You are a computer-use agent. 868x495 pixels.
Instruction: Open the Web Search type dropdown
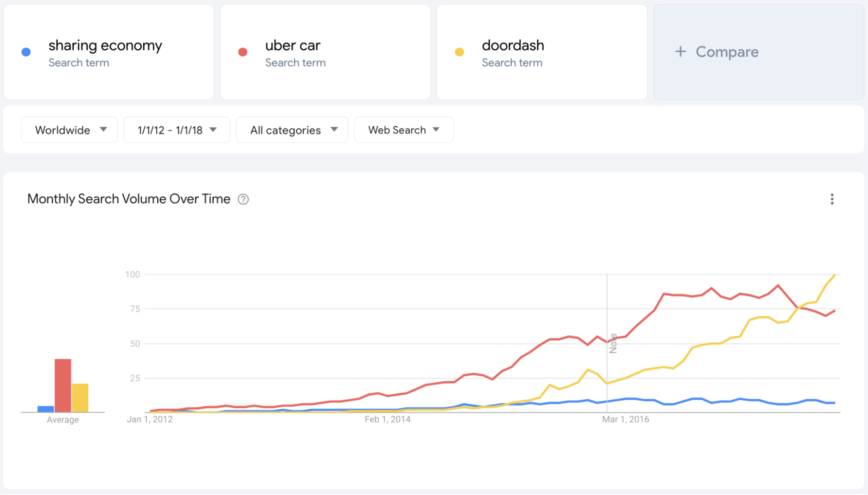pos(404,130)
